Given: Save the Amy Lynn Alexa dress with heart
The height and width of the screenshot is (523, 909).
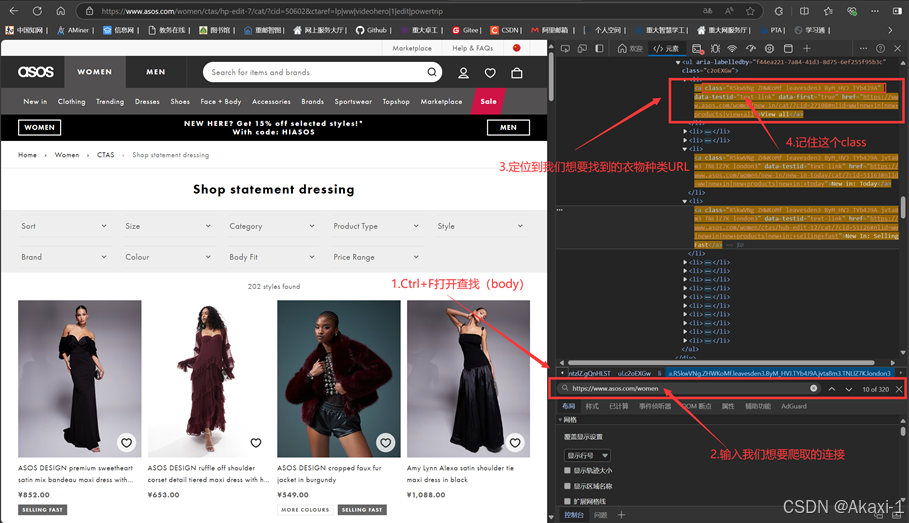Looking at the screenshot, I should pyautogui.click(x=515, y=443).
